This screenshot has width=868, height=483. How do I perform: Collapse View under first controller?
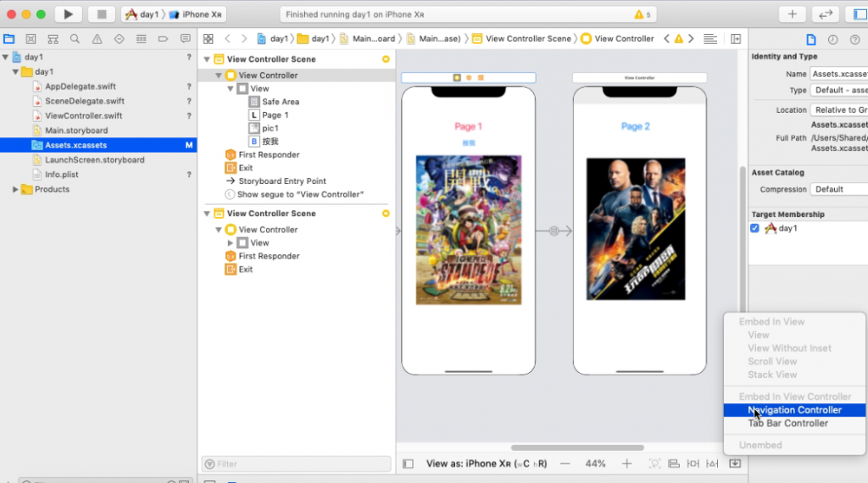231,88
